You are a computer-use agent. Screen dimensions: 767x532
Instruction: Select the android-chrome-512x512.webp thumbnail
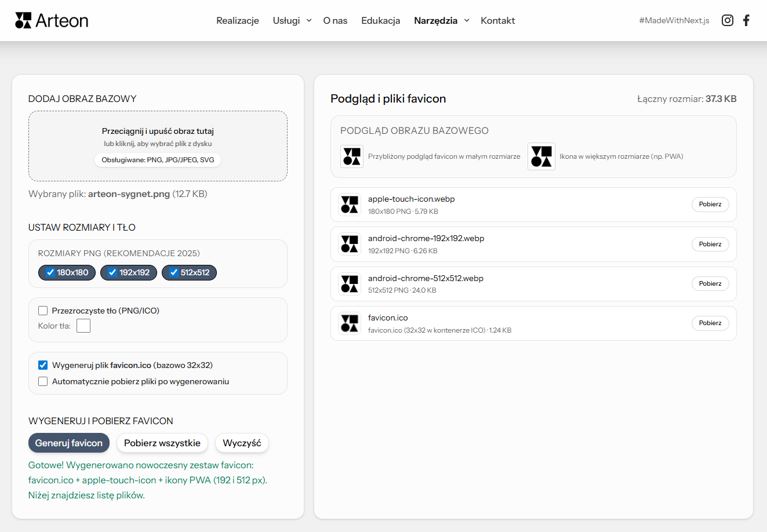350,283
